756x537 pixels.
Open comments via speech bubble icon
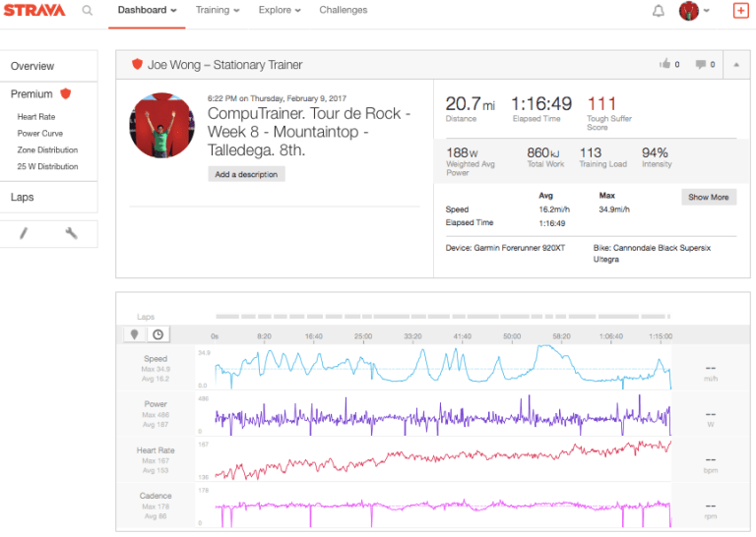(x=700, y=65)
